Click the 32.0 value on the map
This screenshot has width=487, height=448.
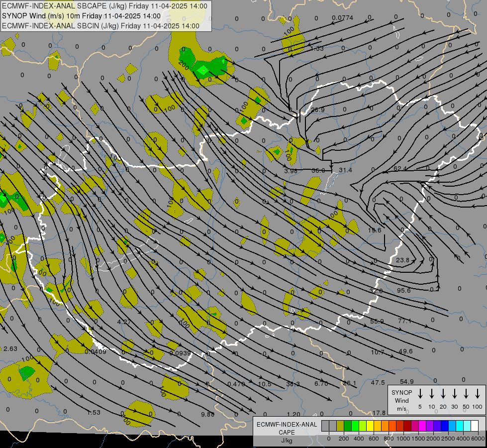pos(376,291)
